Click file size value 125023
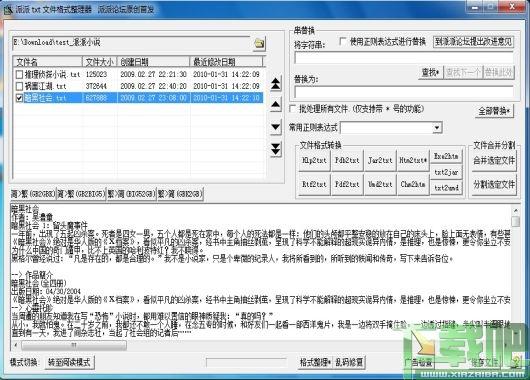 coord(96,74)
